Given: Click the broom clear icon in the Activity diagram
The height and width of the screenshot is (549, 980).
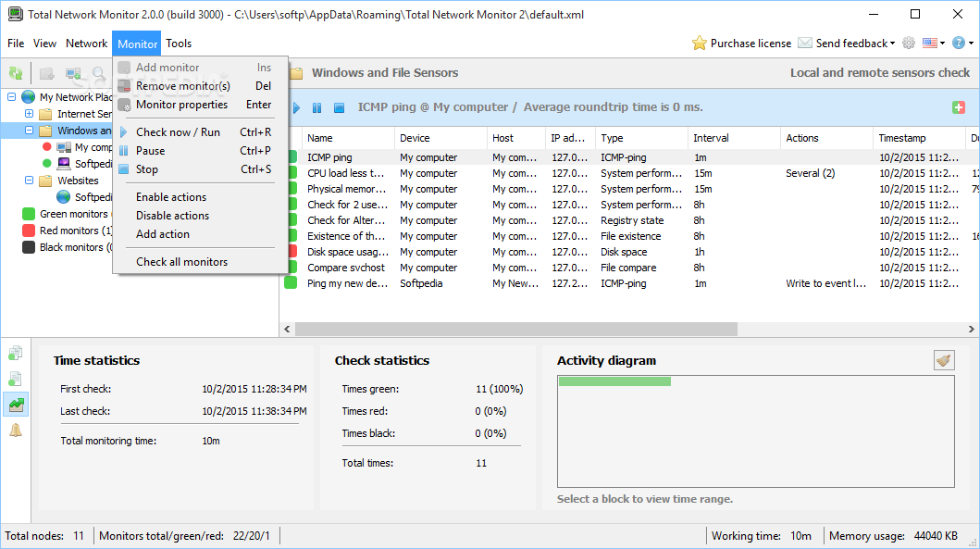Looking at the screenshot, I should click(x=944, y=360).
